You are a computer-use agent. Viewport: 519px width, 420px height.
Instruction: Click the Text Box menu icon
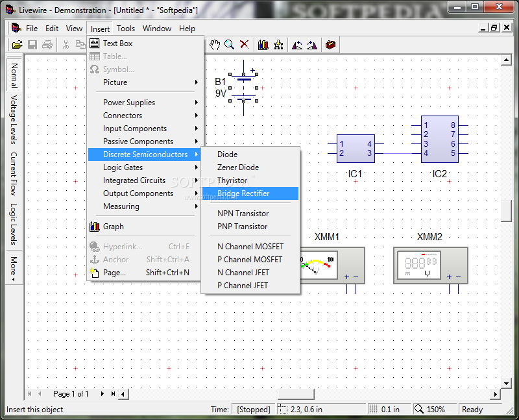pyautogui.click(x=95, y=43)
